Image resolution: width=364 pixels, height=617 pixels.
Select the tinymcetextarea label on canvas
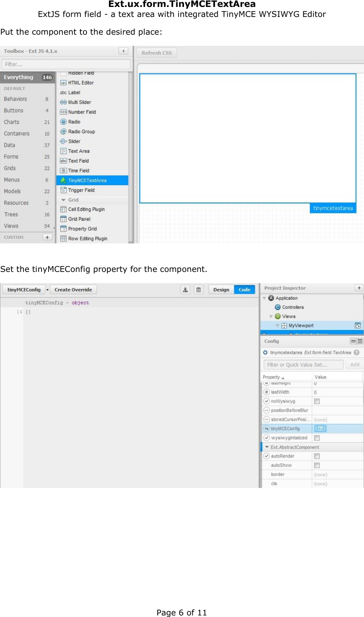click(x=333, y=208)
